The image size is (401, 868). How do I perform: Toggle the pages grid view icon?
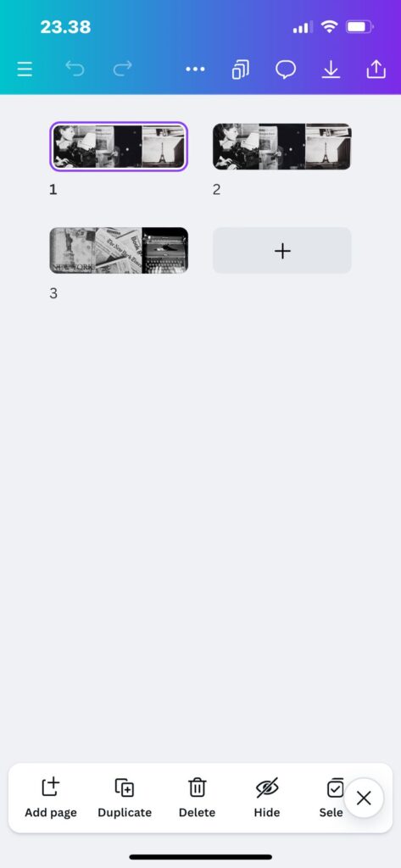(x=241, y=70)
